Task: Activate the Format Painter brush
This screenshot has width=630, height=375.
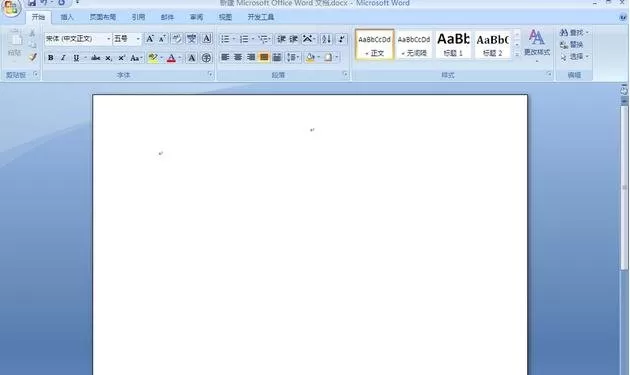Action: click(33, 57)
